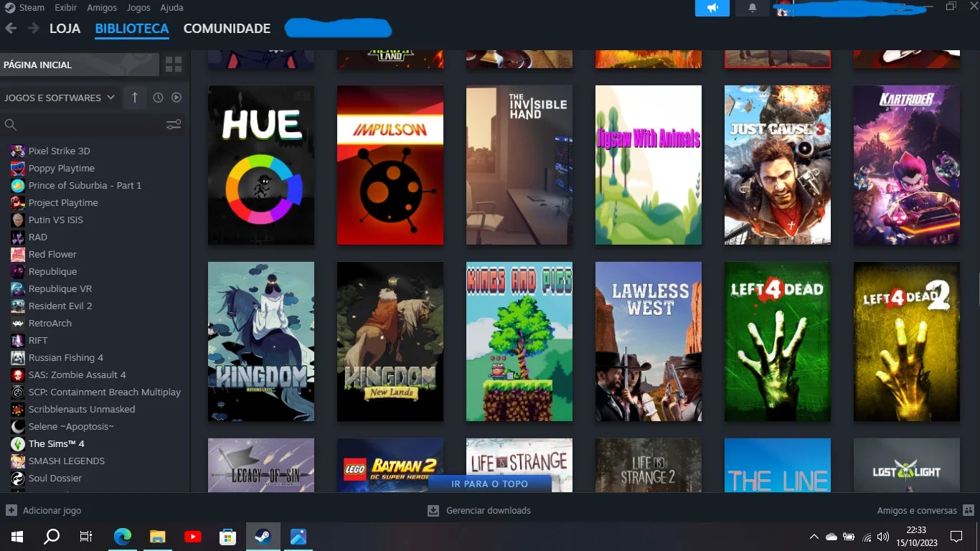Open Microsoft Edge from taskbar
980x551 pixels.
pos(123,536)
